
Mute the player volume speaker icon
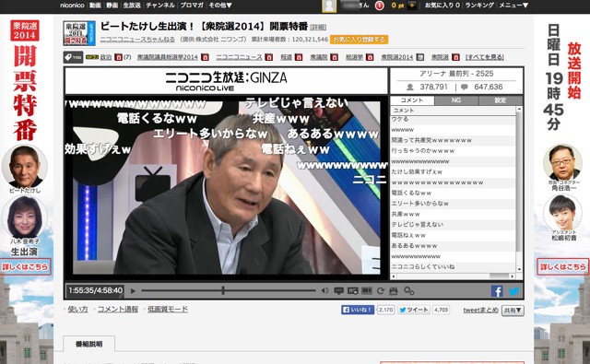[x=324, y=290]
